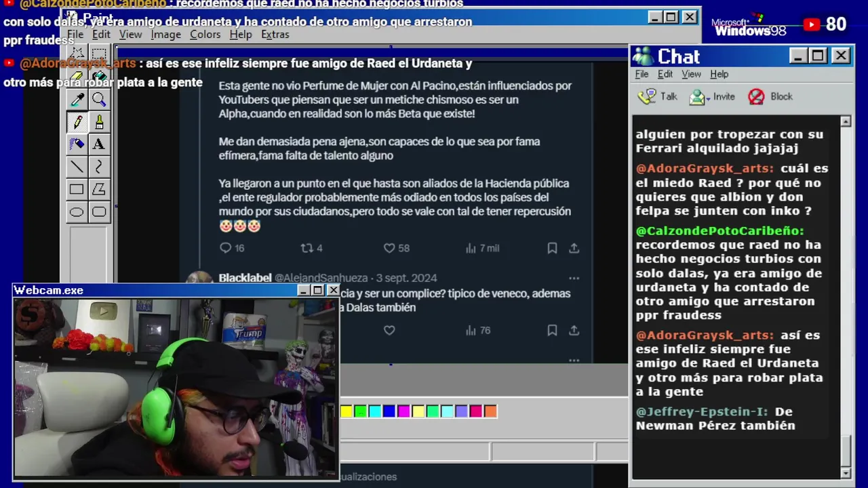Pick the dark blue color swatch

click(389, 411)
